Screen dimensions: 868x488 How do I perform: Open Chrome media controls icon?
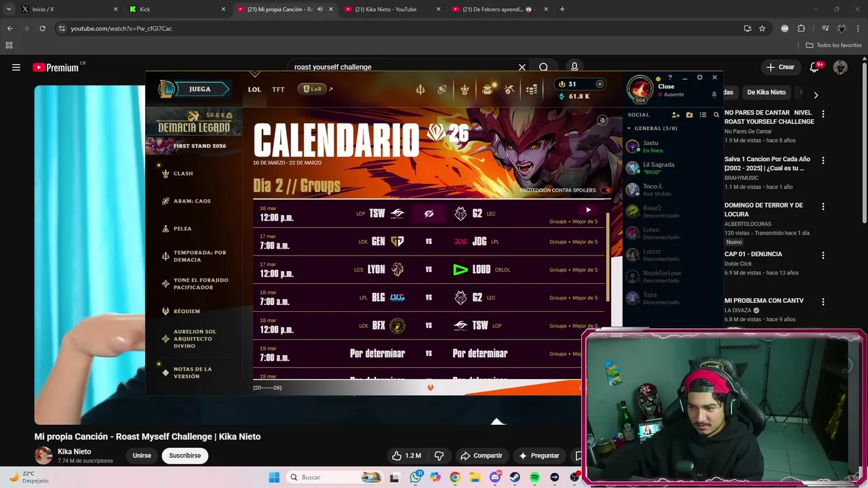click(x=825, y=28)
